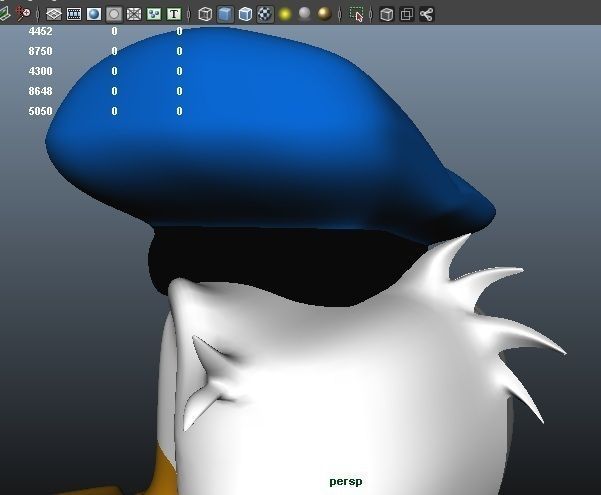Screen dimensions: 601x495
Task: Select Smooth Shade All blue cube
Action: pos(225,14)
